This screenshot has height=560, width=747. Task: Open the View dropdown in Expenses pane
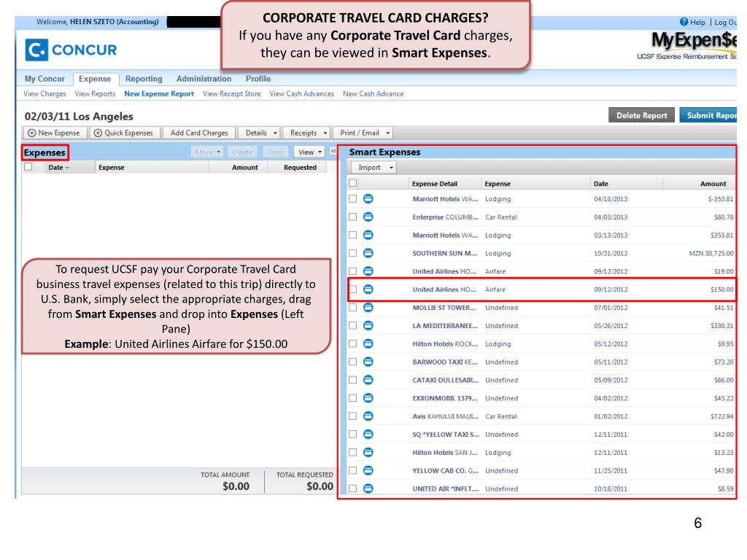309,152
